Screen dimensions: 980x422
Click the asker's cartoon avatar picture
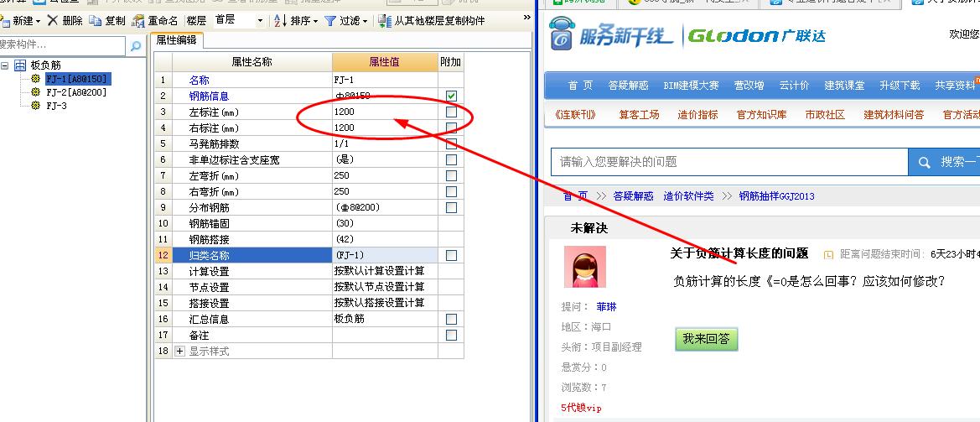click(584, 266)
